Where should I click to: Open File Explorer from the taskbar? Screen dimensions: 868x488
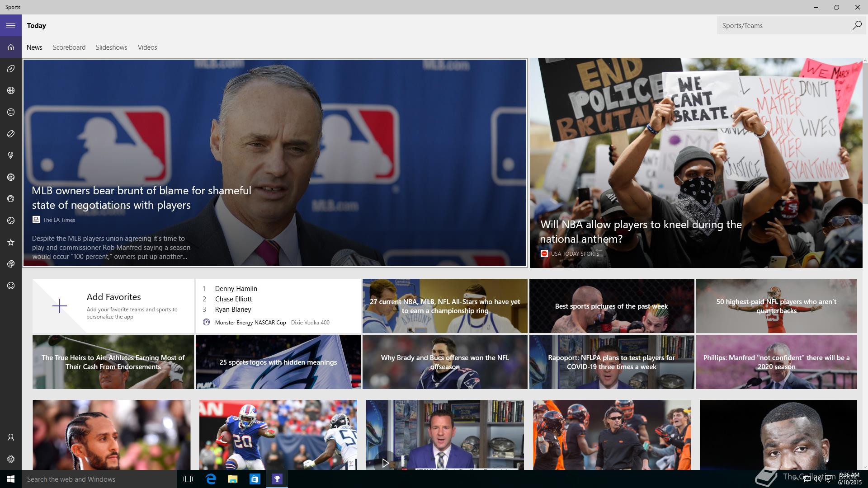tap(232, 479)
